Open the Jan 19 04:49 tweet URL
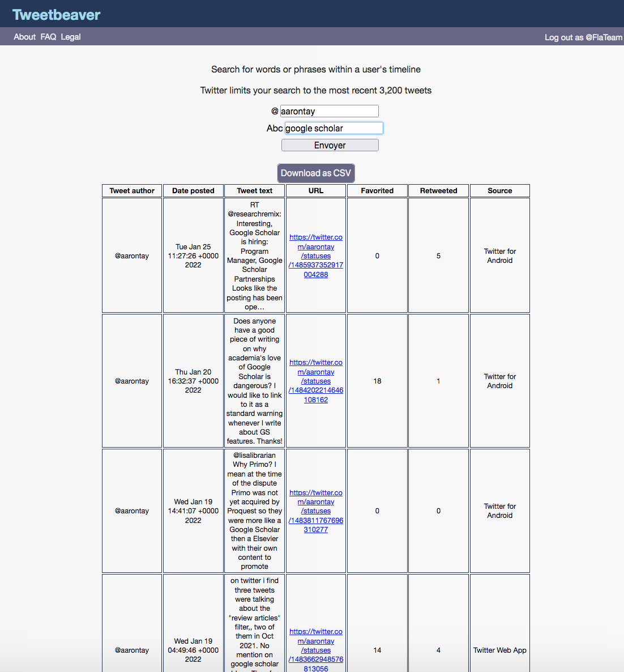Screen dimensions: 624x672 316,650
